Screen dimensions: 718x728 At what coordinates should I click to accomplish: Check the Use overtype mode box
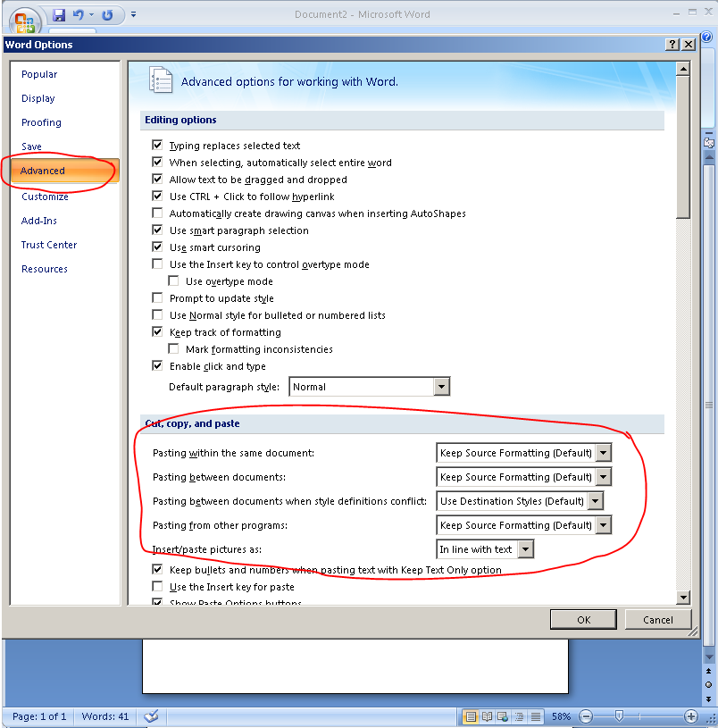tap(173, 280)
